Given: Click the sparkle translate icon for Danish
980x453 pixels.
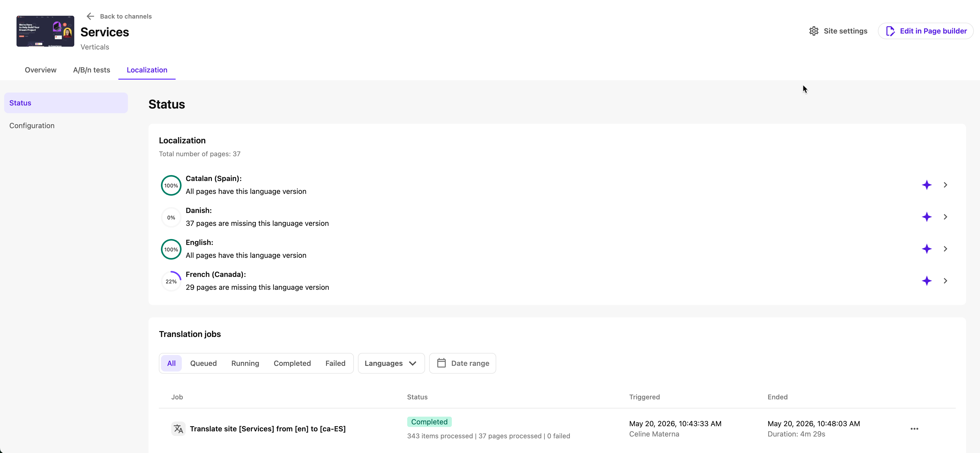Looking at the screenshot, I should 927,217.
